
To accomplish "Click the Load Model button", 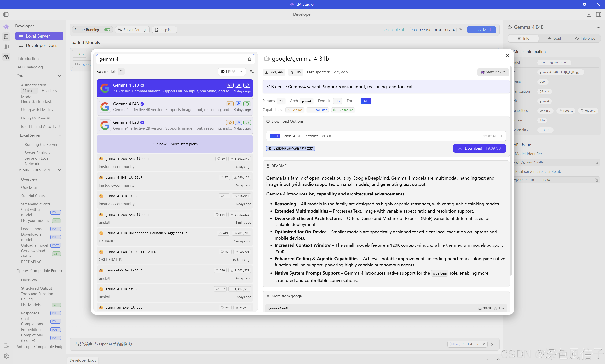I will tap(481, 30).
